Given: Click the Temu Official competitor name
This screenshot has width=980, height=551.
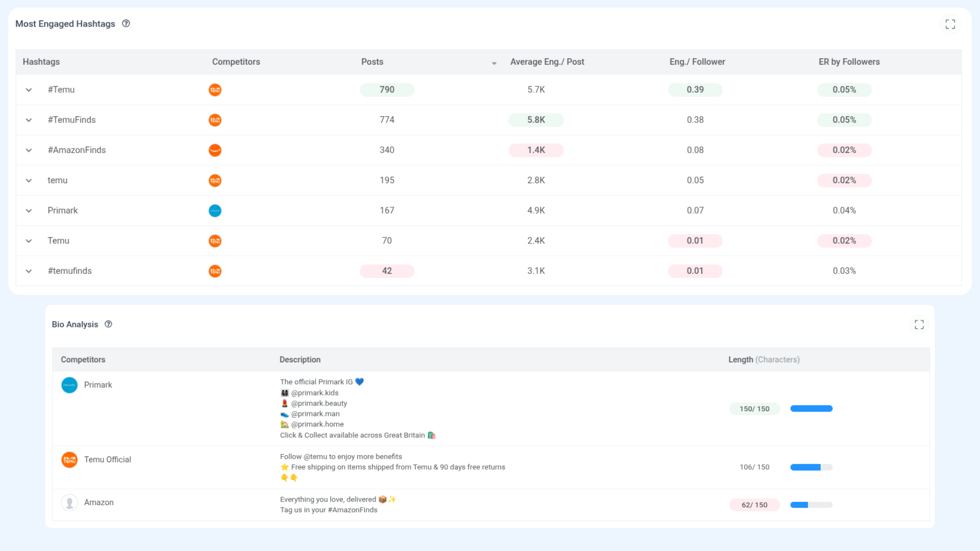Looking at the screenshot, I should (108, 459).
